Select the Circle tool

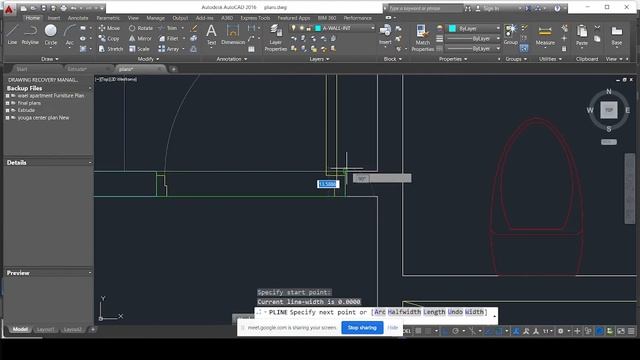tap(51, 35)
